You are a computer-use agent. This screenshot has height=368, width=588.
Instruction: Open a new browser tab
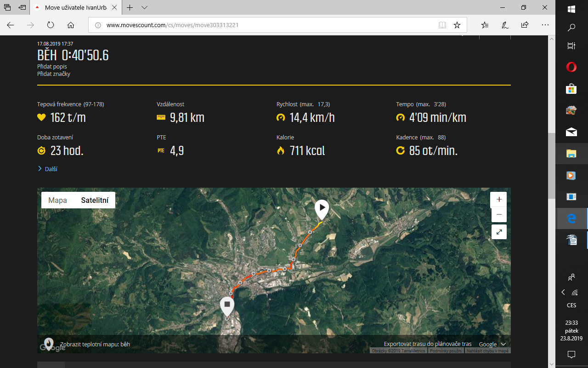[x=130, y=8]
